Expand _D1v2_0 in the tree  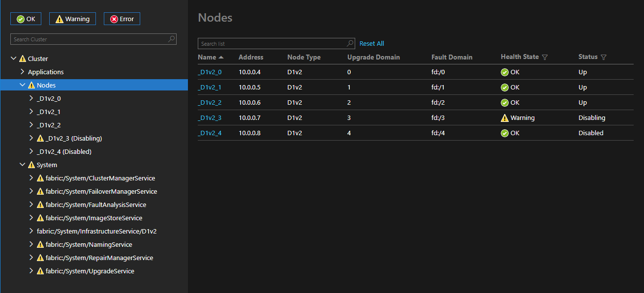click(x=31, y=98)
